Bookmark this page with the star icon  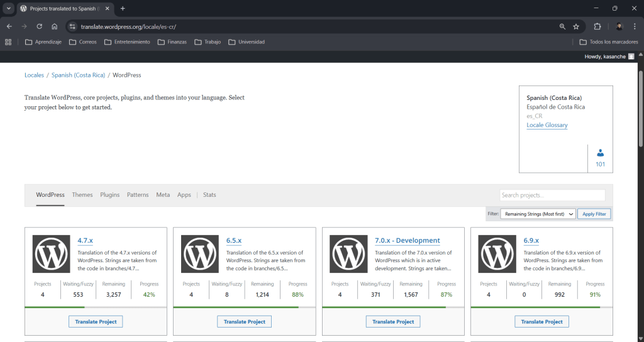575,26
